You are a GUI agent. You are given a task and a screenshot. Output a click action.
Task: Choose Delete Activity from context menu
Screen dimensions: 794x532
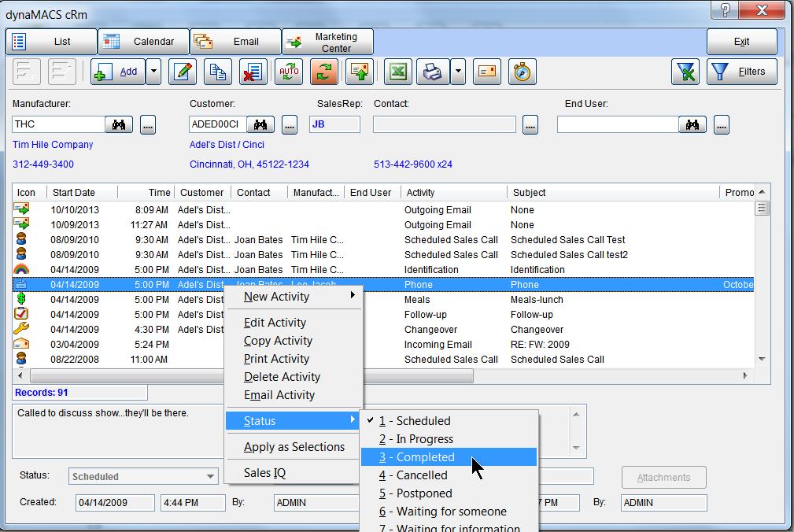[x=294, y=377]
